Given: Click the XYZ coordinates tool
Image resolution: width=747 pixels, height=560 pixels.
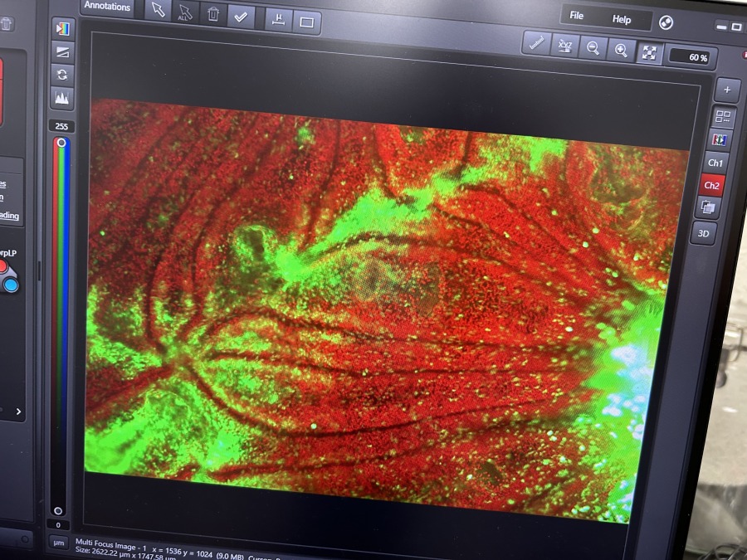Looking at the screenshot, I should point(565,46).
